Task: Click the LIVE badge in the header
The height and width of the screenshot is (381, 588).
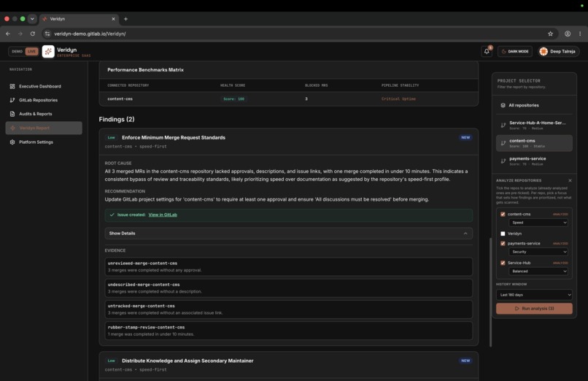Action: coord(31,51)
